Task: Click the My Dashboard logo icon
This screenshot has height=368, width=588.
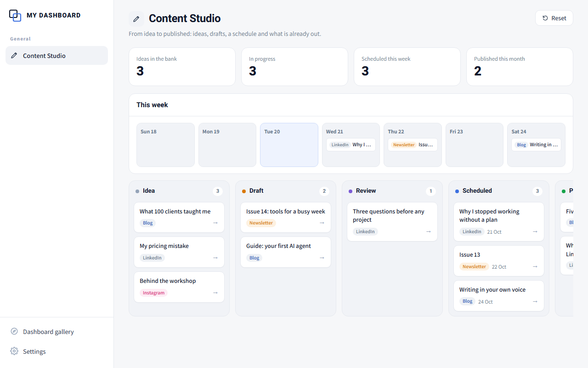Action: pos(15,15)
